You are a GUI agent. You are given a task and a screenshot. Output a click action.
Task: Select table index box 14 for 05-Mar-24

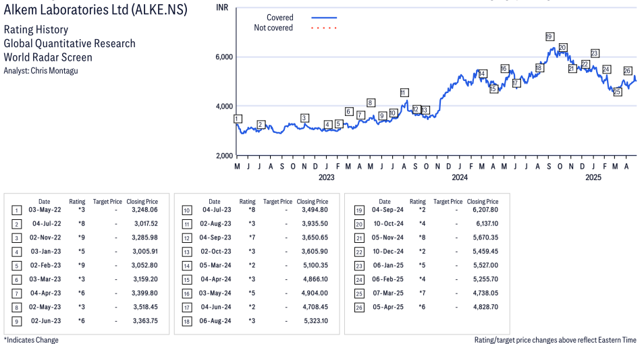click(187, 266)
